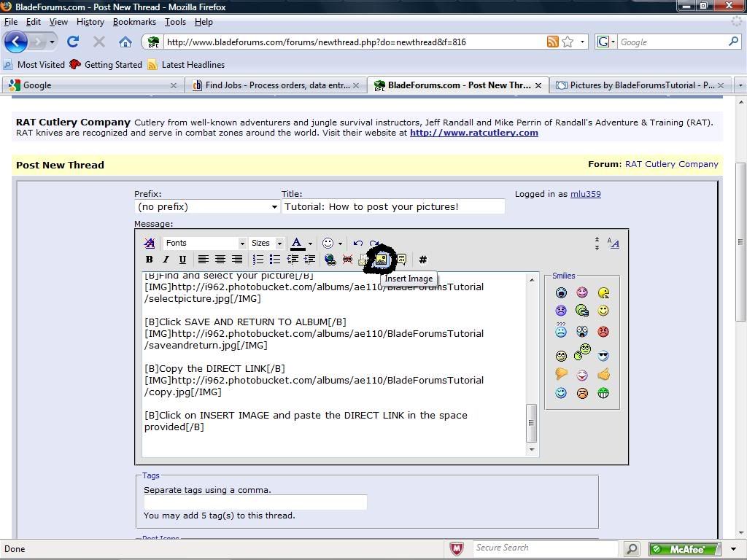
Task: Wrap quote tags using the quote icon
Action: point(402,260)
